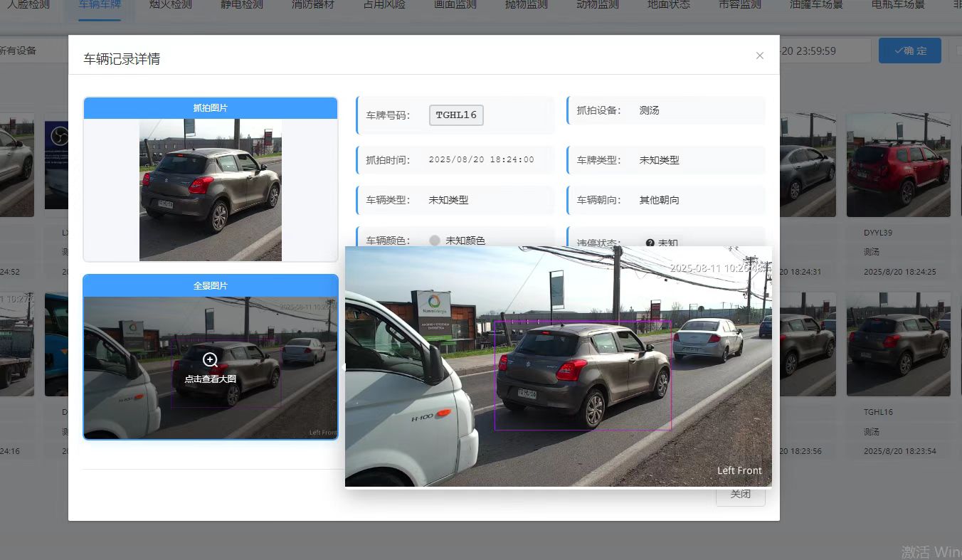The image size is (962, 560).
Task: Switch to the 动物监测 tab
Action: (598, 4)
